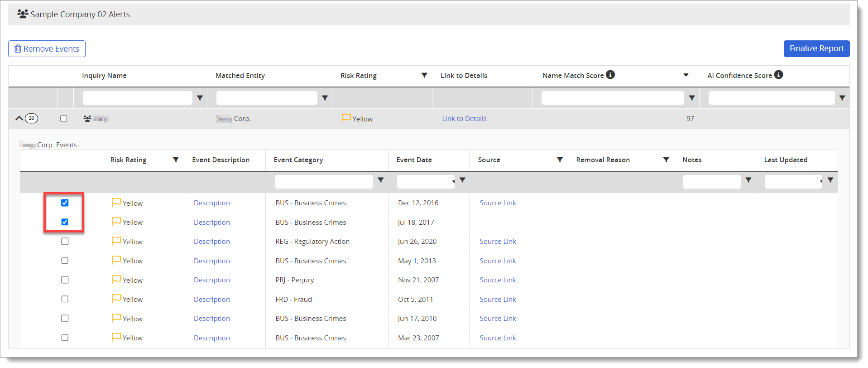Uncheck the Jul 18, 2017 event checkbox

[65, 222]
